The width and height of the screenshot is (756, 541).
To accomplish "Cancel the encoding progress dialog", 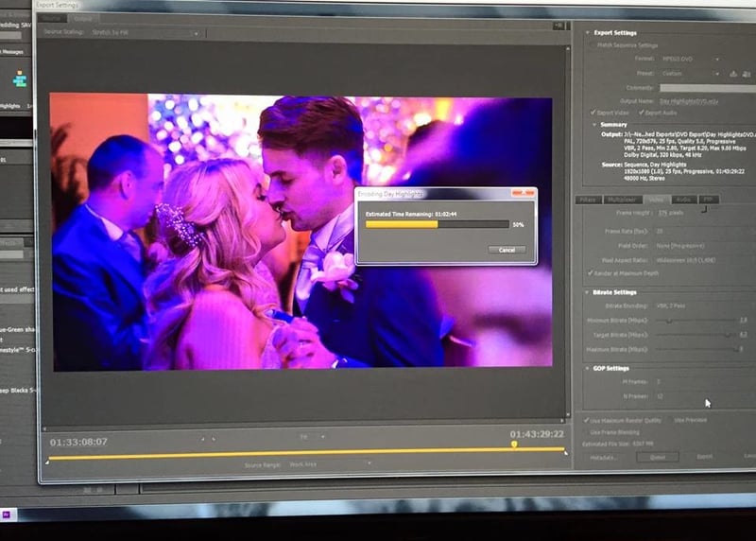I will click(506, 250).
